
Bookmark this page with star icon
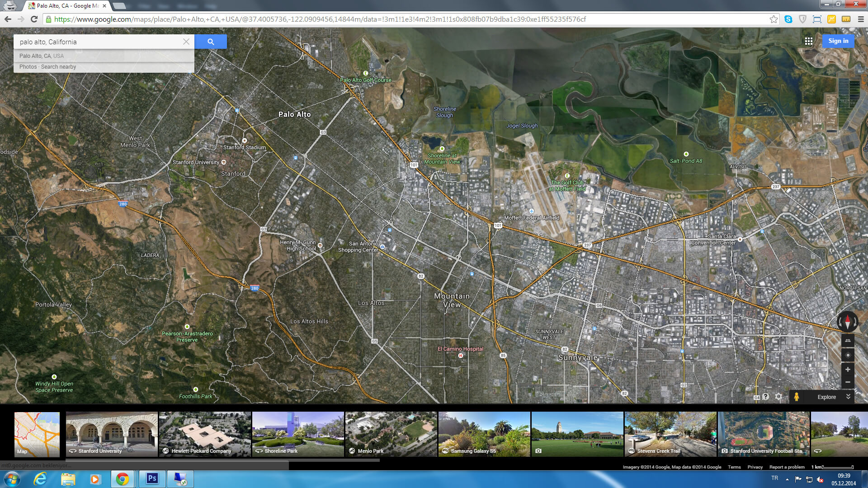tap(774, 19)
